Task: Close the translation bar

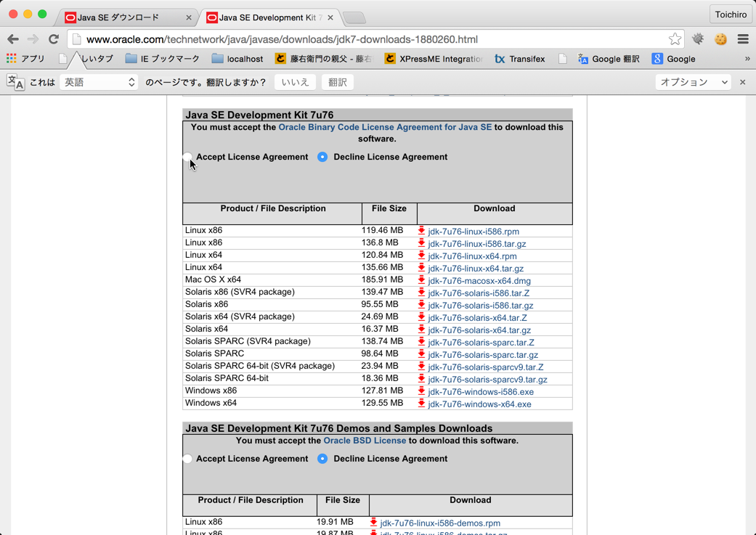Action: (742, 83)
